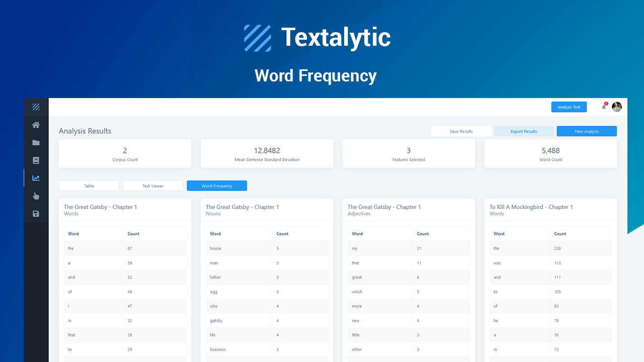The height and width of the screenshot is (362, 644).
Task: Click the Word Count stat card
Action: click(x=550, y=153)
